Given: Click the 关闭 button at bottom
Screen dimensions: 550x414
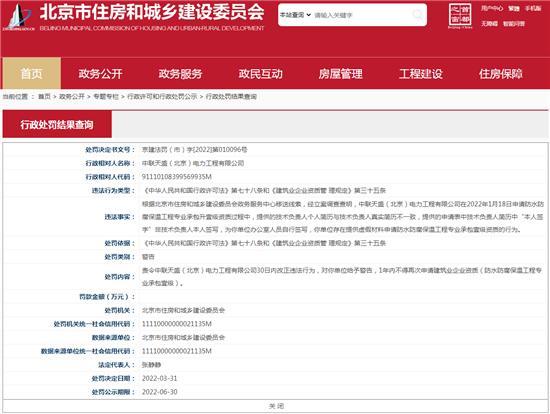Looking at the screenshot, I should [x=276, y=406].
